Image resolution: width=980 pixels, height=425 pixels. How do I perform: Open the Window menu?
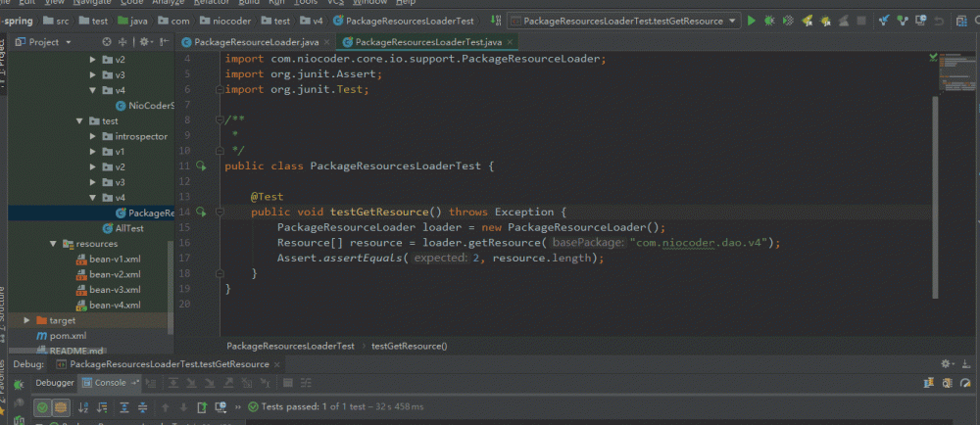point(369,3)
